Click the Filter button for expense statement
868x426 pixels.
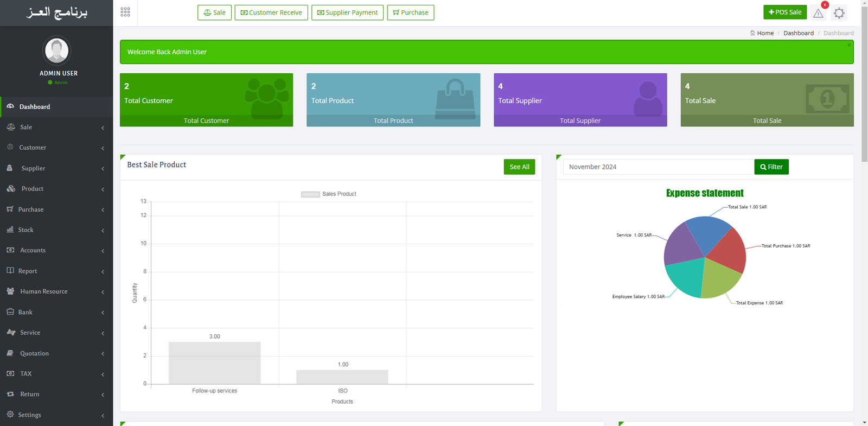771,167
